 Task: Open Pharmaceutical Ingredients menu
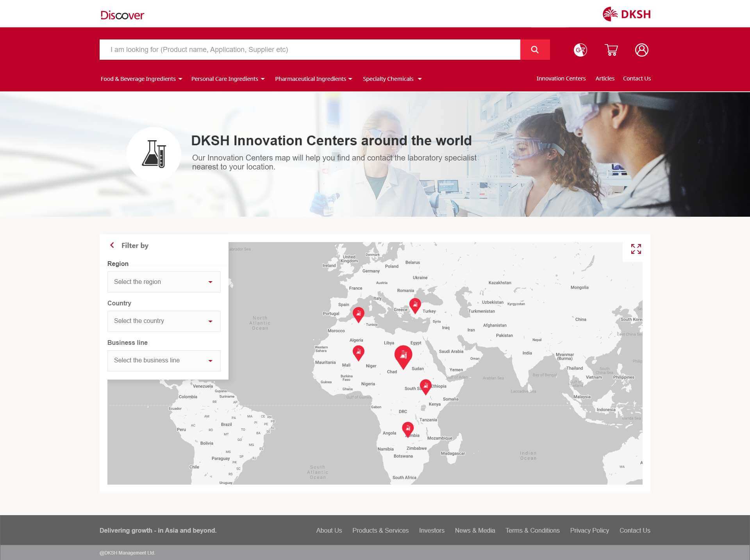(x=313, y=79)
